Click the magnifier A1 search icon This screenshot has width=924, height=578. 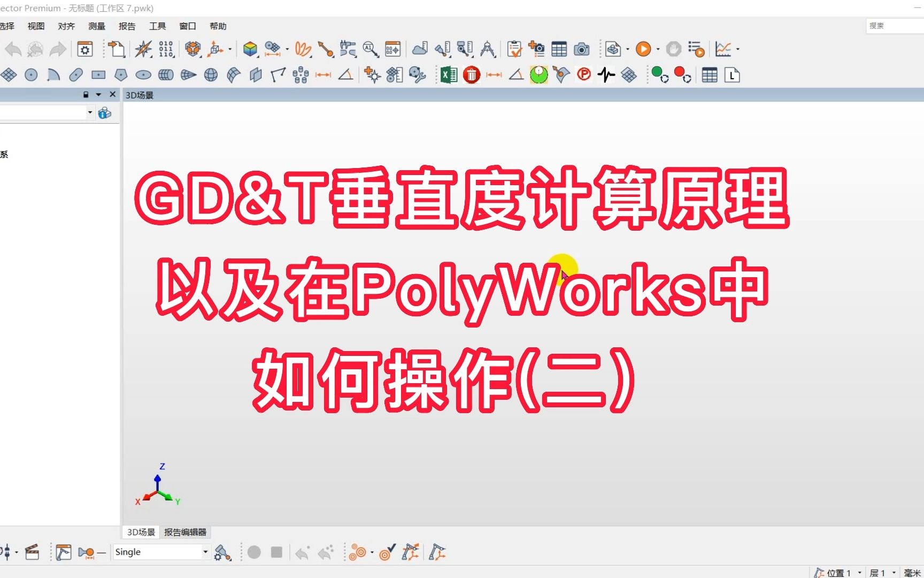click(370, 49)
